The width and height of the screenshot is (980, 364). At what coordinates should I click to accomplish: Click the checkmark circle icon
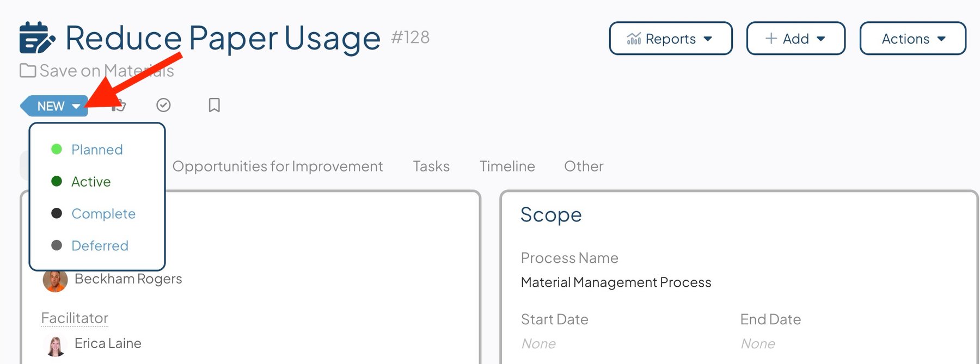pos(163,105)
